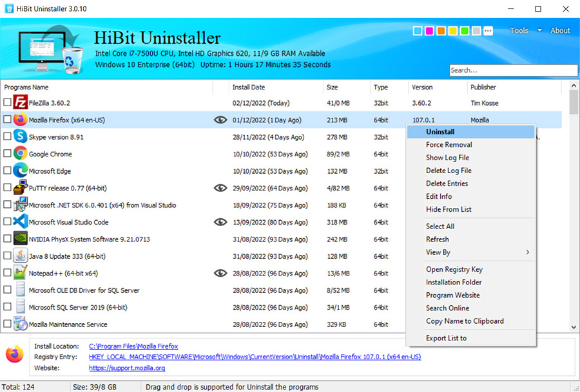The image size is (580, 392).
Task: Select Uninstall from the context menu
Action: 440,131
